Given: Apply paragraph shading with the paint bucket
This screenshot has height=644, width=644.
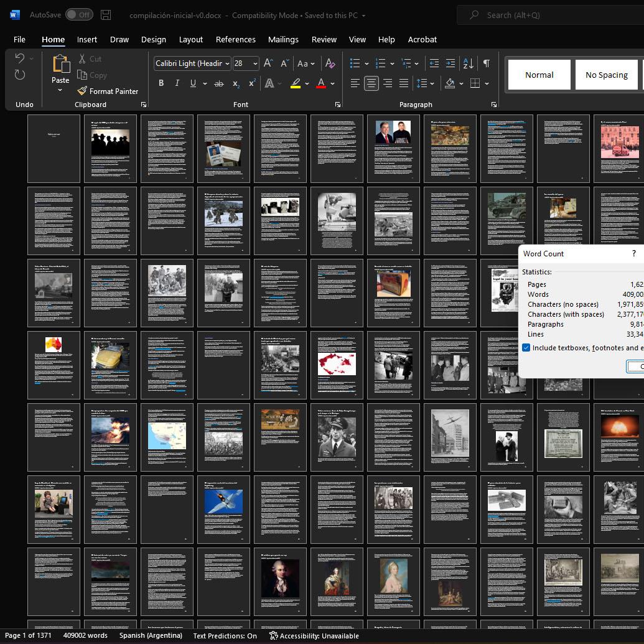Looking at the screenshot, I should 450,83.
